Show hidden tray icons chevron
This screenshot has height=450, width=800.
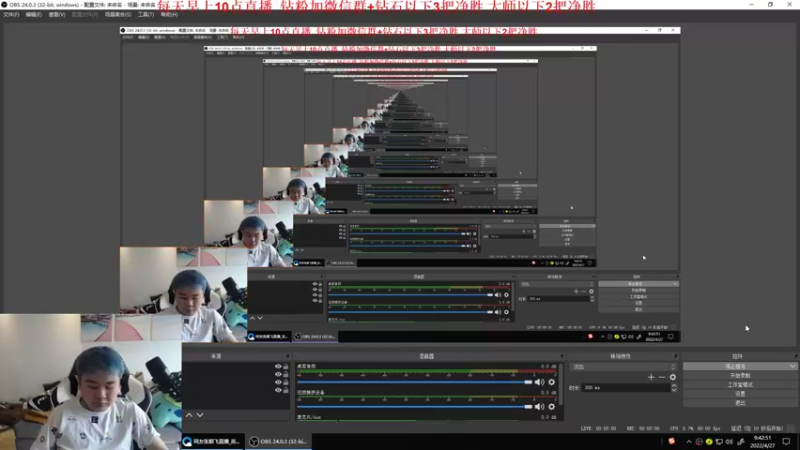689,442
